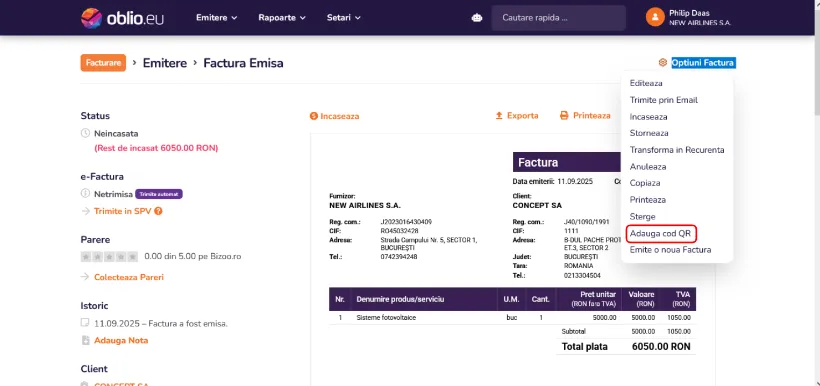Click the gear icon beside Optiuni Factura
The width and height of the screenshot is (820, 386).
tap(663, 63)
